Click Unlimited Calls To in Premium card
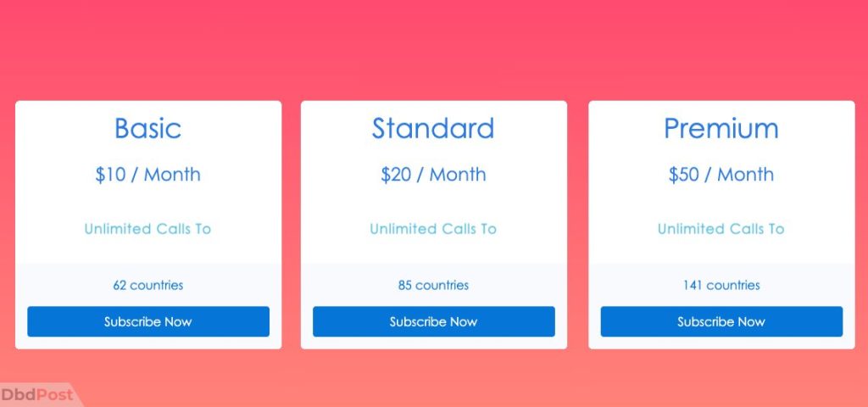This screenshot has width=868, height=407. tap(721, 229)
